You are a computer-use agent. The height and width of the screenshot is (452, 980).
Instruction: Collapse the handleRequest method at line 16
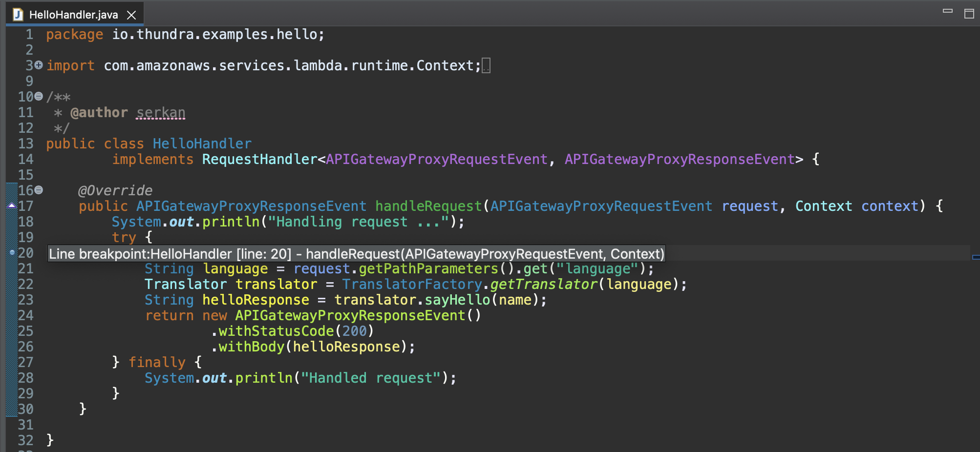pyautogui.click(x=39, y=190)
